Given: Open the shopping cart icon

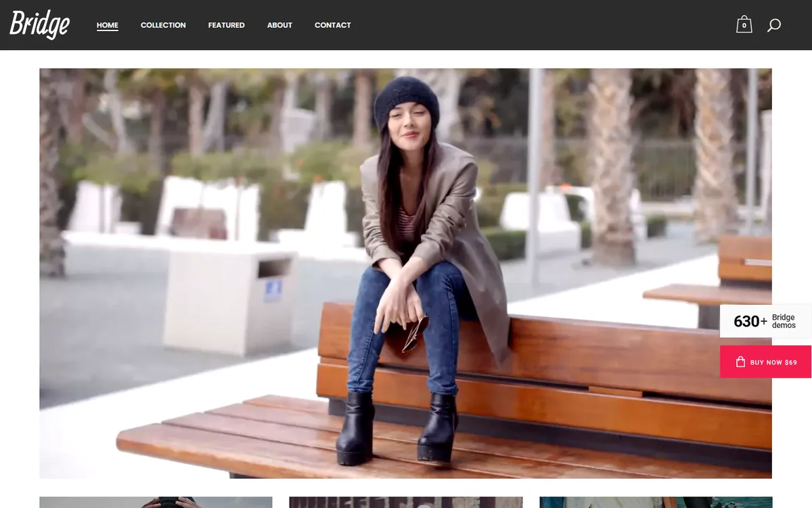Looking at the screenshot, I should coord(744,24).
